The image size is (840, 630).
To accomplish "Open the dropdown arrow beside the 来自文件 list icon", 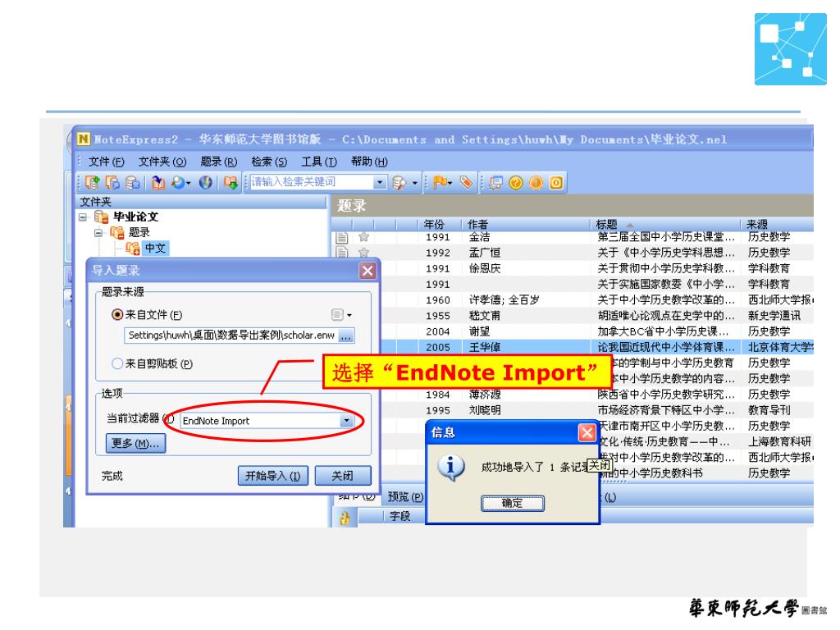I will tap(349, 315).
